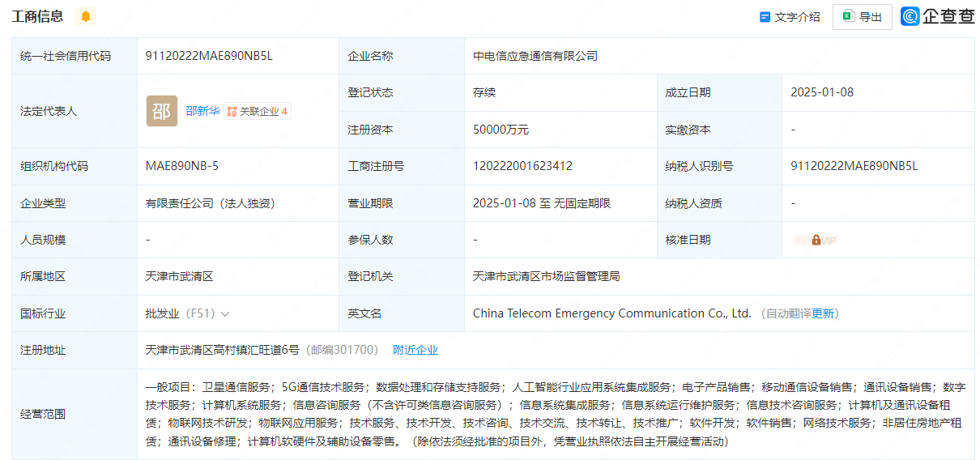Viewport: 980px width, 460px height.
Task: Click region value 天津市武清区
Action: [x=179, y=276]
